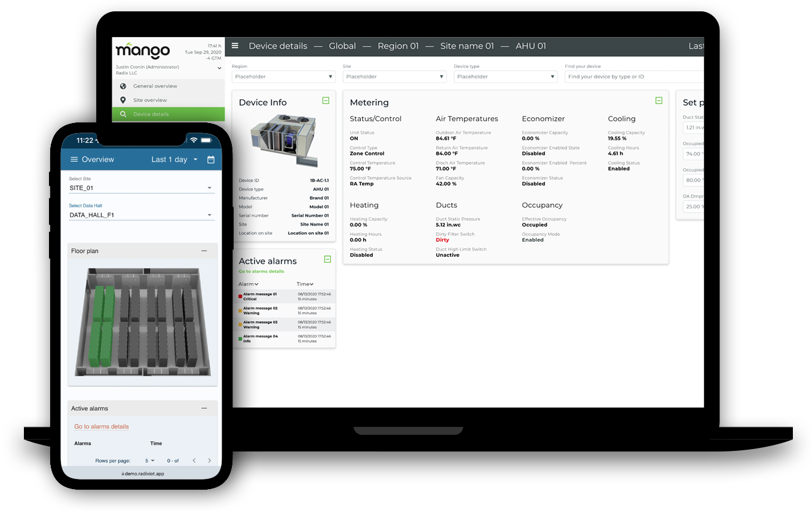Click the magnifier icon in Device details item
Screen dimensions: 812x513
123,114
